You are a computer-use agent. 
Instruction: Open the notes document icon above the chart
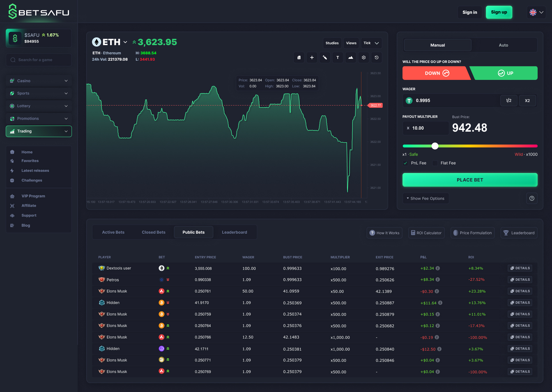[299, 57]
